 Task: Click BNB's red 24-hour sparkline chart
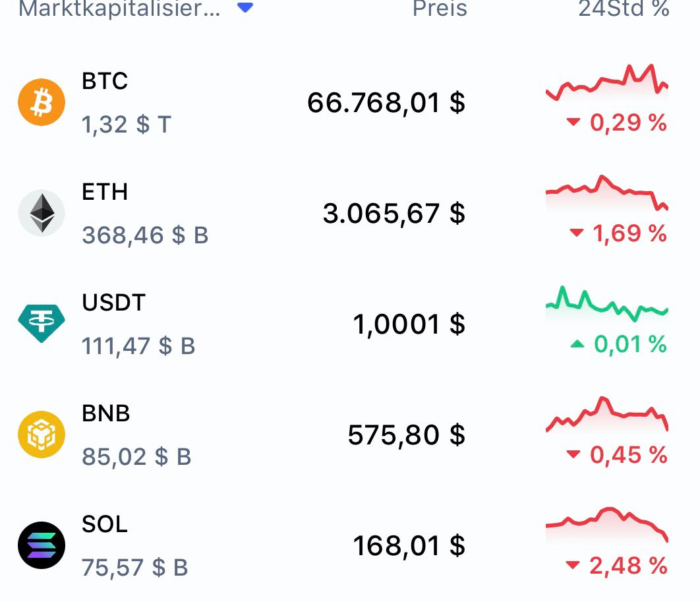[x=606, y=415]
